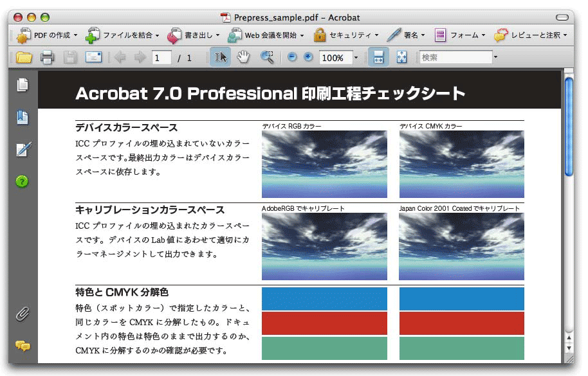The image size is (588, 376).
Task: Pick the Marquee Zoom magnifier tool
Action: click(267, 57)
